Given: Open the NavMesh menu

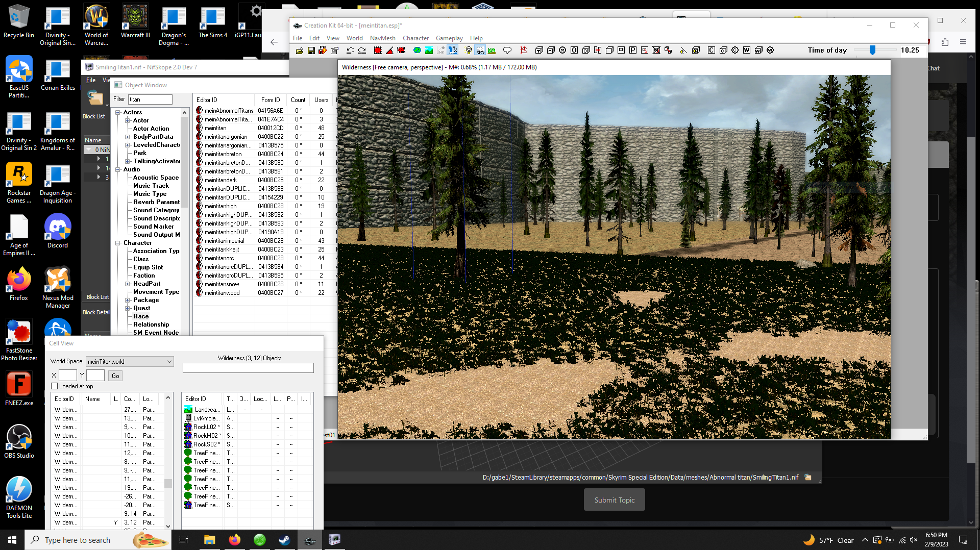Looking at the screenshot, I should pyautogui.click(x=383, y=38).
